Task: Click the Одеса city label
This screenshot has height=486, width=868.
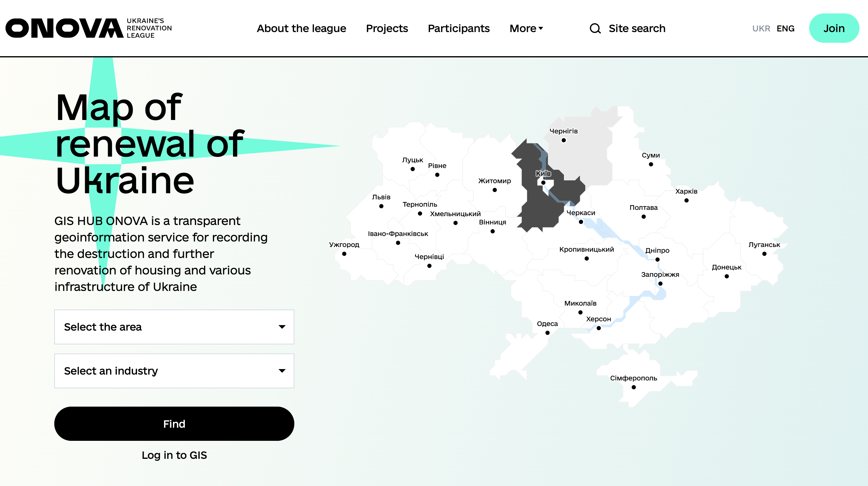Action: (x=547, y=324)
